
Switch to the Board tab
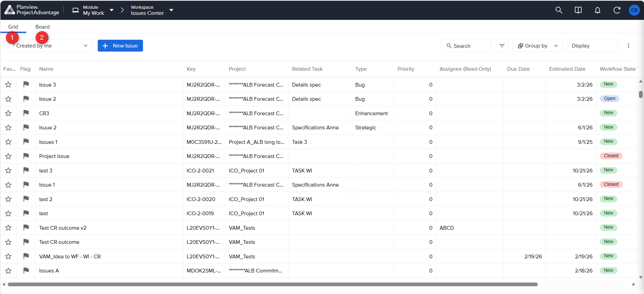click(x=42, y=27)
